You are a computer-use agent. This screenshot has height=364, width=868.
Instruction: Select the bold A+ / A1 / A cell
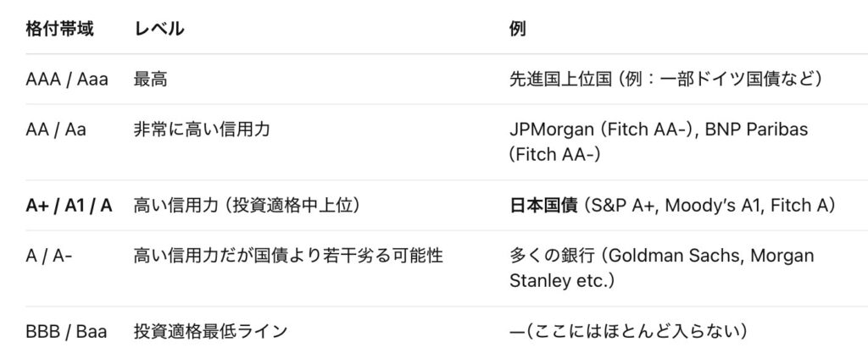click(69, 205)
